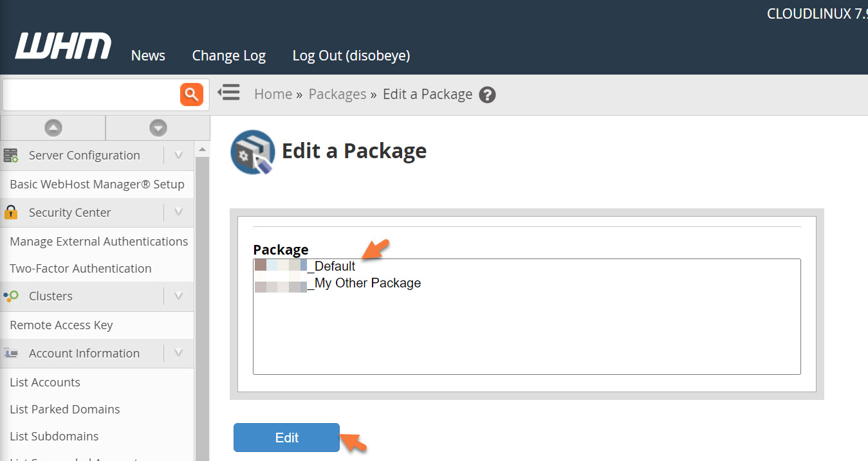Open the News menu item
The width and height of the screenshot is (868, 461).
tap(147, 55)
